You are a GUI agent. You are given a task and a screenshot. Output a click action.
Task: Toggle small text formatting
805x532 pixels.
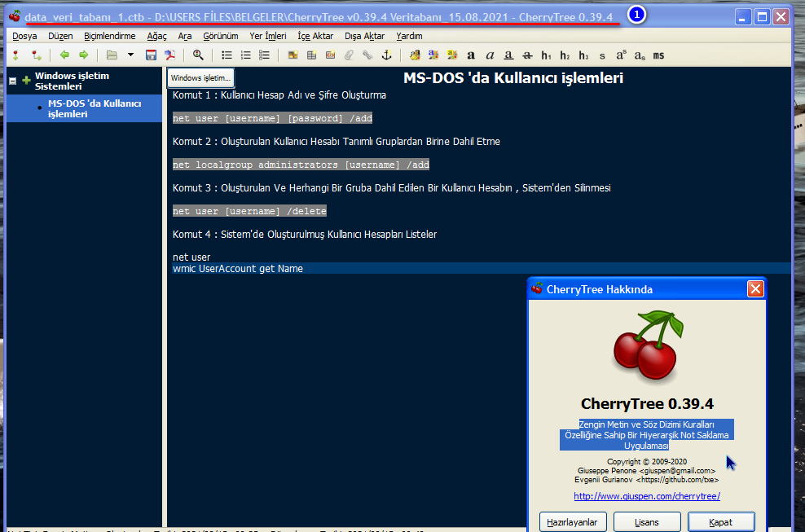point(602,55)
